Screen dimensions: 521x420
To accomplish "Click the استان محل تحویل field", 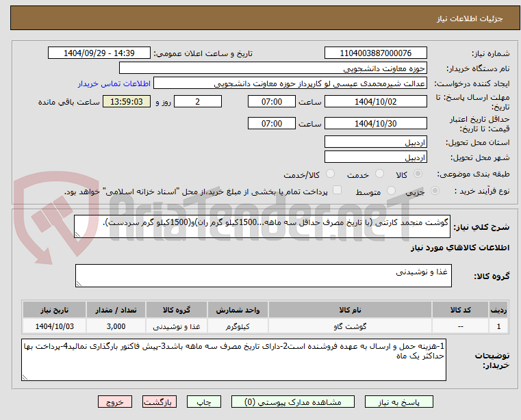I will coord(375,142).
